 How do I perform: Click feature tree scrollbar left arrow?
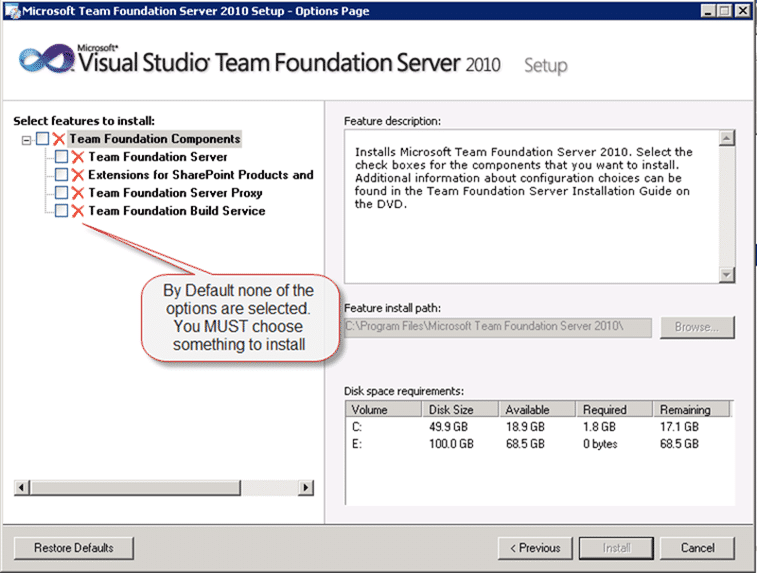click(21, 488)
